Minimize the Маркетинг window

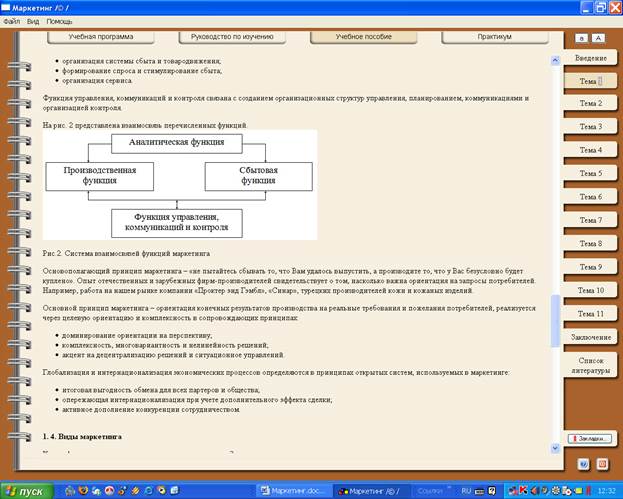click(587, 8)
